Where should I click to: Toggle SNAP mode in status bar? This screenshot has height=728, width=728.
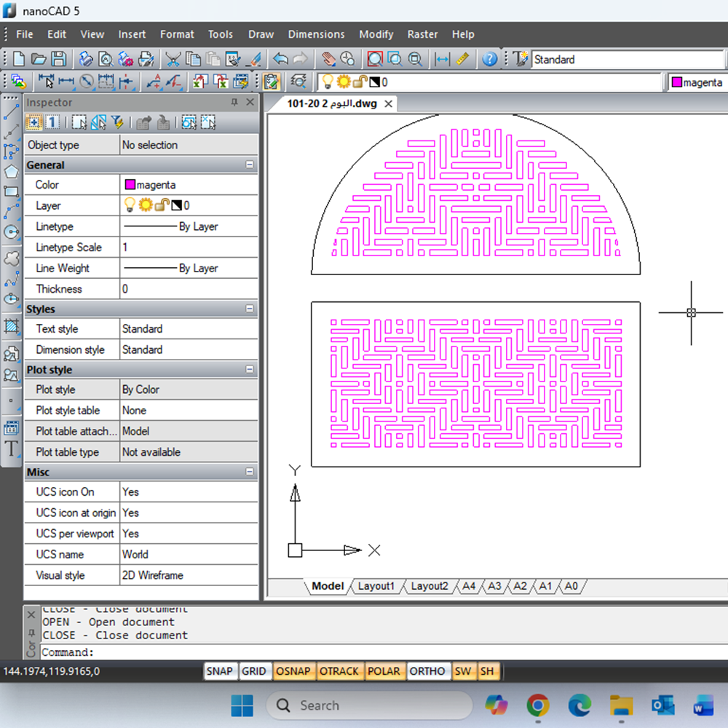pos(219,671)
